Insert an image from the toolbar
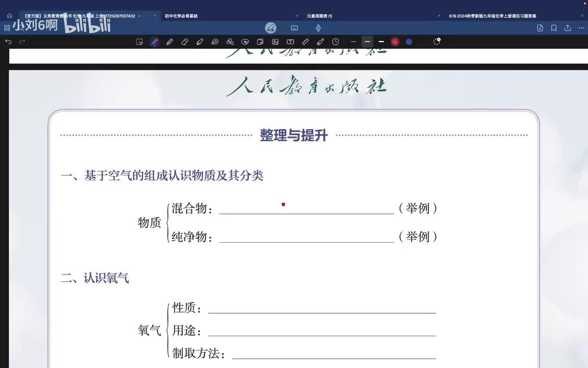The image size is (588, 368). coord(275,42)
